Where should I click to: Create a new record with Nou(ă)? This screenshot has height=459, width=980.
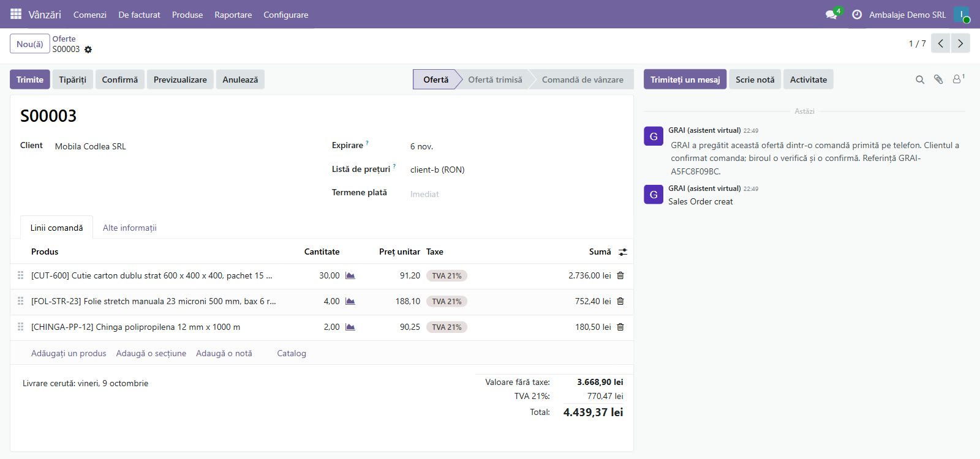pos(30,44)
